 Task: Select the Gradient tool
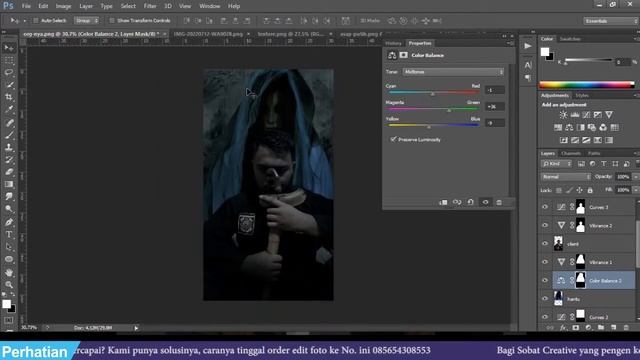pos(9,184)
